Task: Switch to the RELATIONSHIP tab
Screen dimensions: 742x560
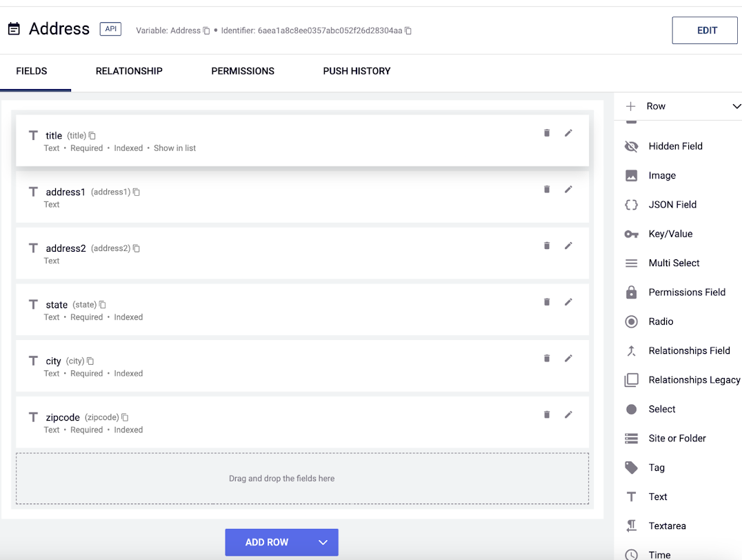Action: coord(129,71)
